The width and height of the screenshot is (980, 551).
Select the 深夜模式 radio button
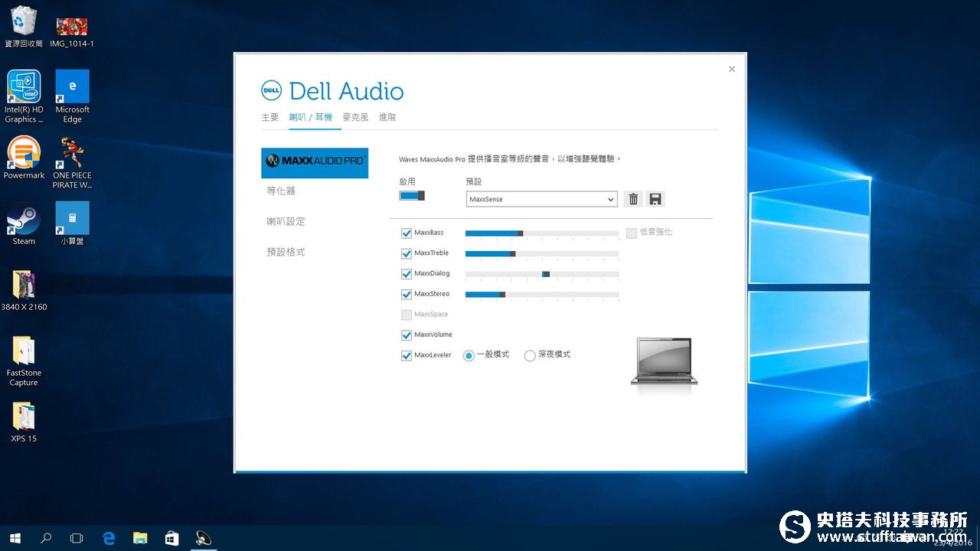(529, 356)
